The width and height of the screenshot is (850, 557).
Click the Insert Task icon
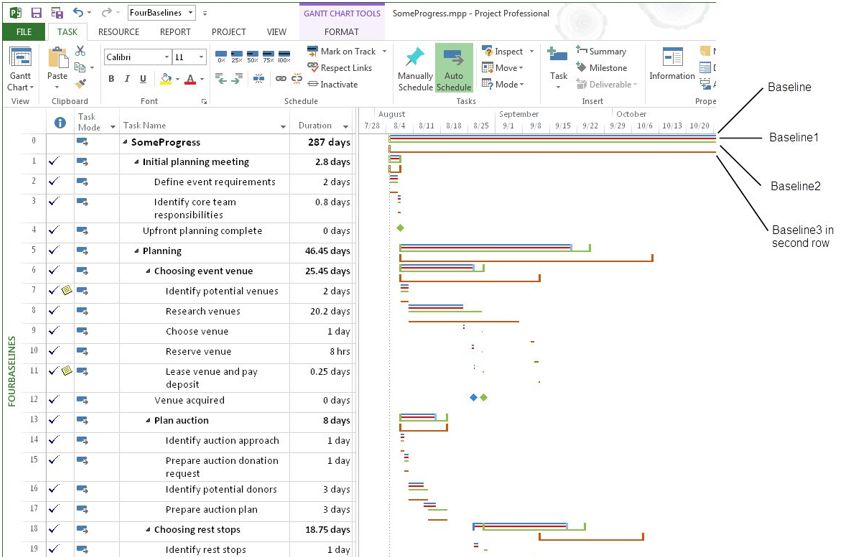[x=558, y=54]
